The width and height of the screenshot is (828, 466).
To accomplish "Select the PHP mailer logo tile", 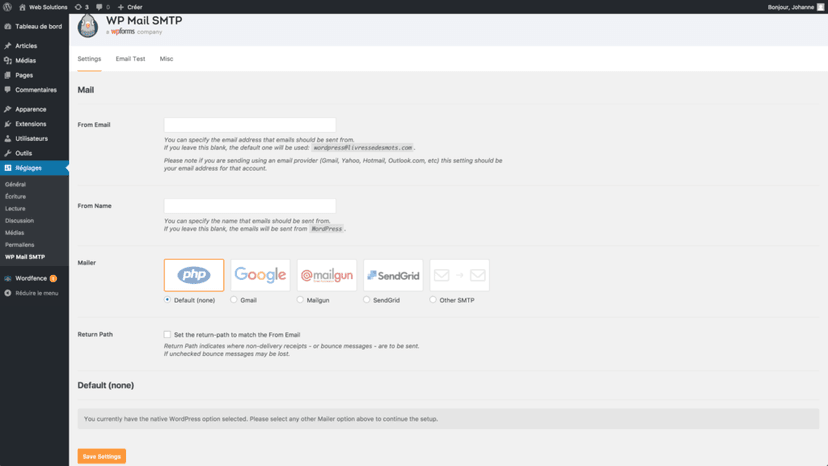I will [194, 275].
